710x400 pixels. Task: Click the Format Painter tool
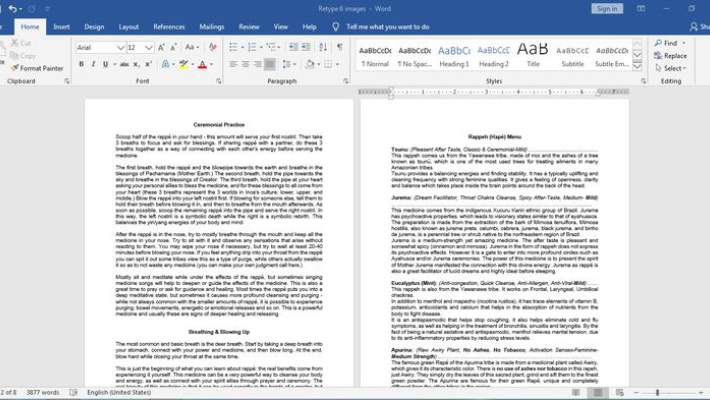click(40, 68)
